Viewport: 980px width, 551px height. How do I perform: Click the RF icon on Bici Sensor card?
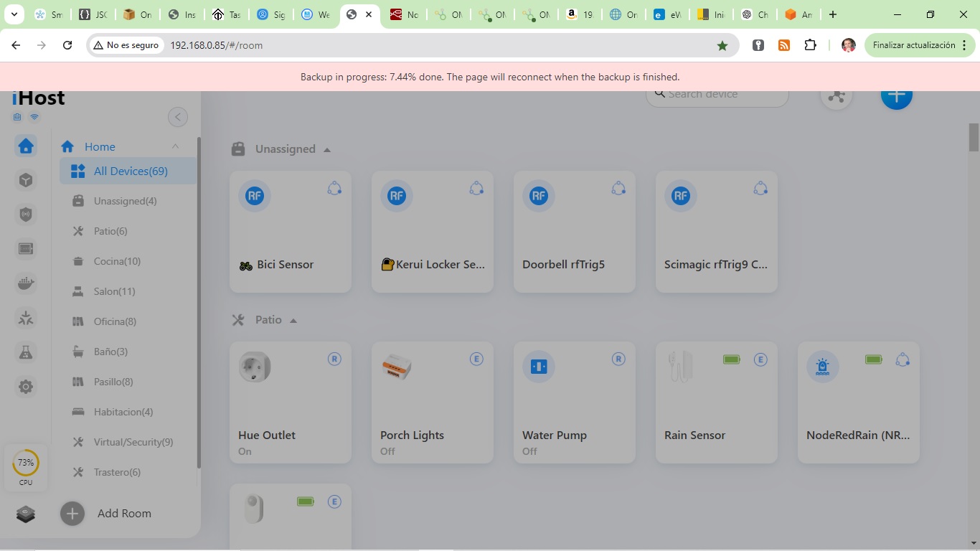click(x=255, y=195)
